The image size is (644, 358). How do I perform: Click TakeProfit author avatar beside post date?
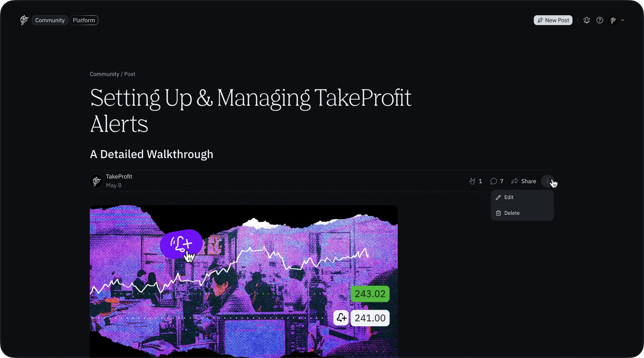(x=96, y=181)
